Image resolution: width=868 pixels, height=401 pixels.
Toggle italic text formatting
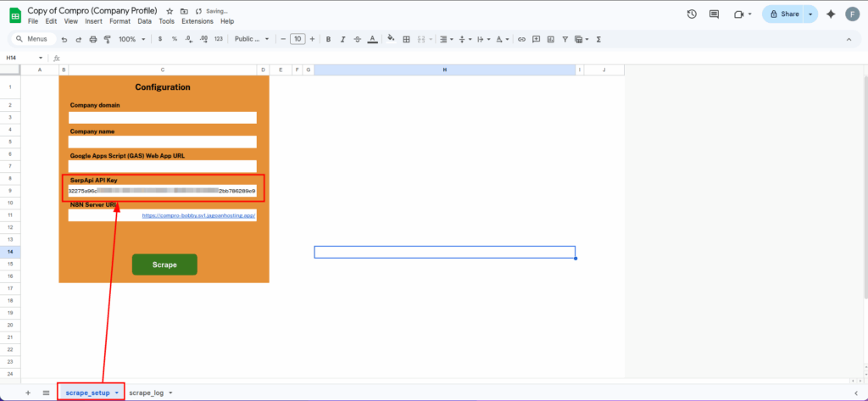tap(342, 39)
